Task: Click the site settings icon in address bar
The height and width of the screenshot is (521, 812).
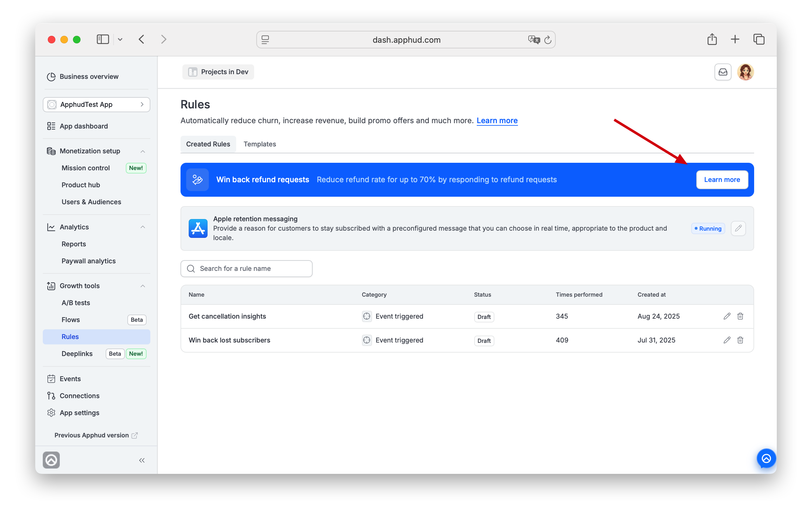Action: click(x=265, y=40)
